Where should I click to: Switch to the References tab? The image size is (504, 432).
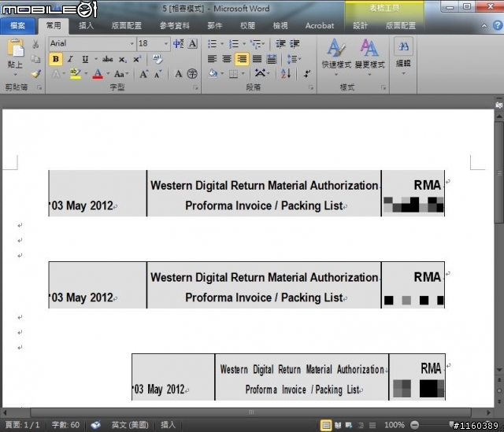pyautogui.click(x=175, y=26)
